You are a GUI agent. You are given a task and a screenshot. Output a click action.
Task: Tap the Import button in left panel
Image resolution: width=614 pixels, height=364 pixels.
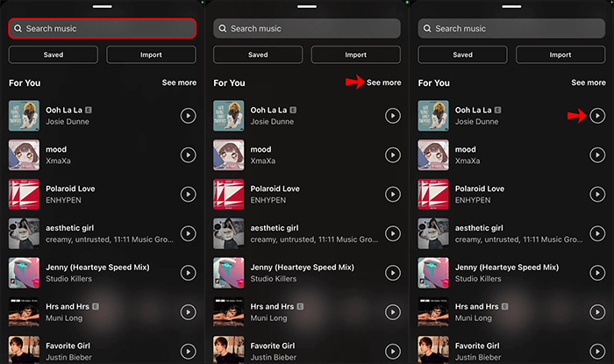[151, 55]
